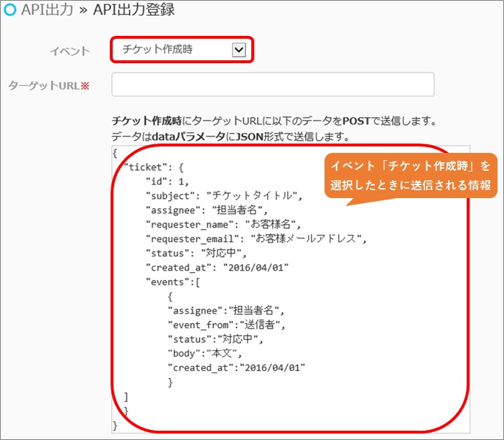Screen dimensions: 504x440
Task: Click the circle icon beside API出力 heading
Action: (10, 9)
